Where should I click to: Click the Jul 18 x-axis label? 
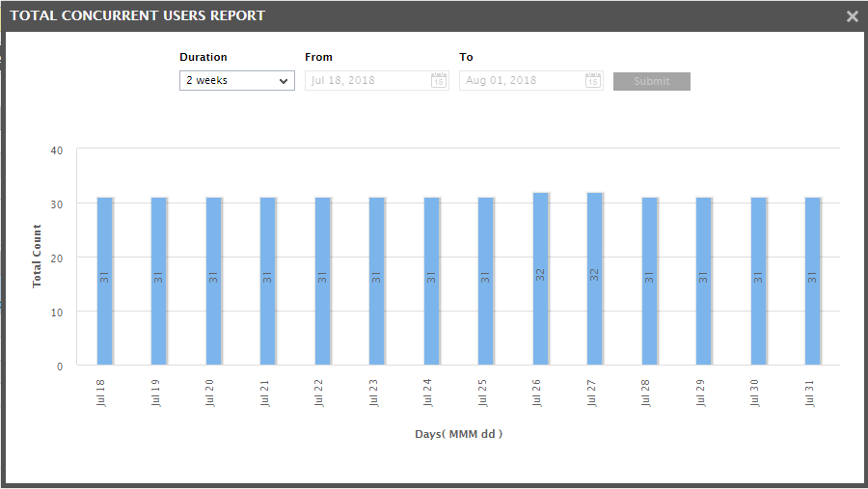pyautogui.click(x=100, y=393)
